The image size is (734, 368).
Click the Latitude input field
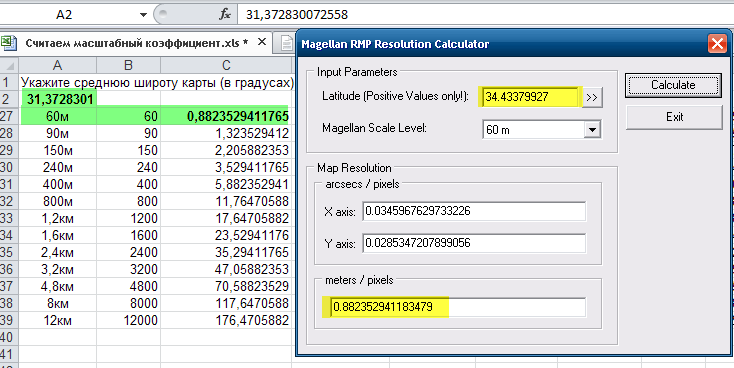pyautogui.click(x=530, y=97)
